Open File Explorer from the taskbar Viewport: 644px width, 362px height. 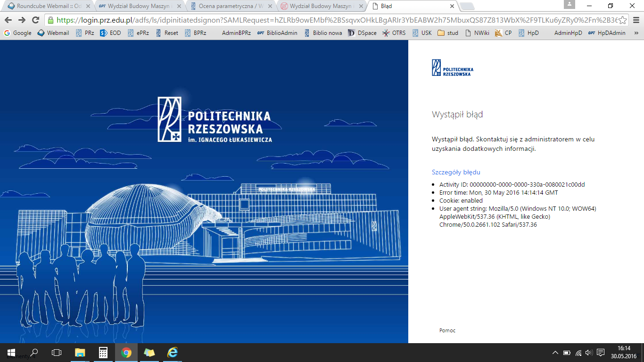point(80,353)
